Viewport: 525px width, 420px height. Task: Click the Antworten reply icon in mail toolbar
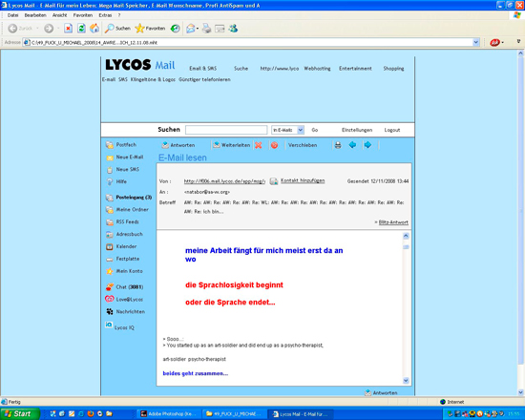pos(165,145)
